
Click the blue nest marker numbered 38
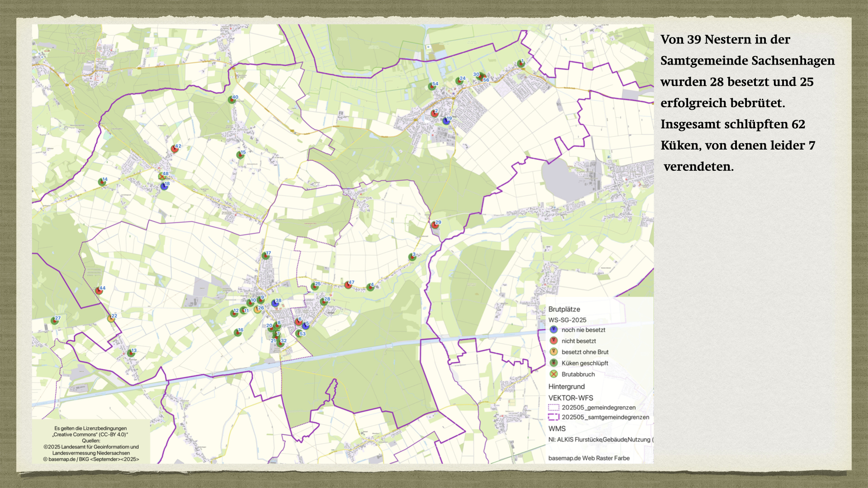coord(275,303)
